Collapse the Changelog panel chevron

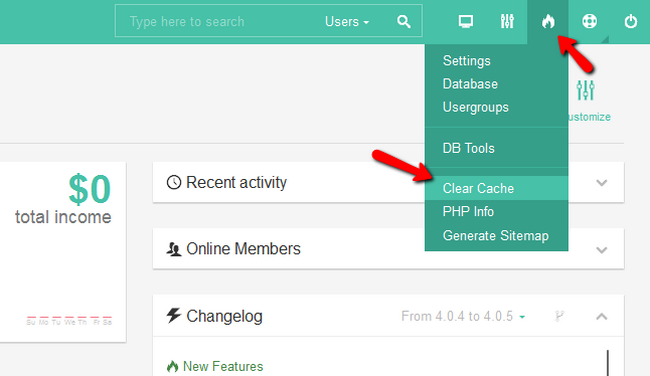click(601, 317)
